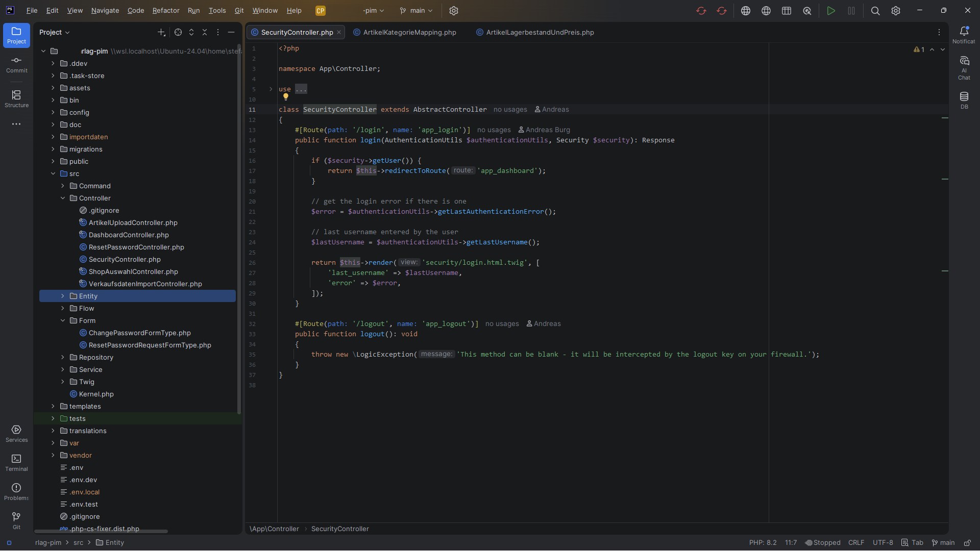Image resolution: width=980 pixels, height=551 pixels.
Task: Open the Problems tool window
Action: point(16,492)
